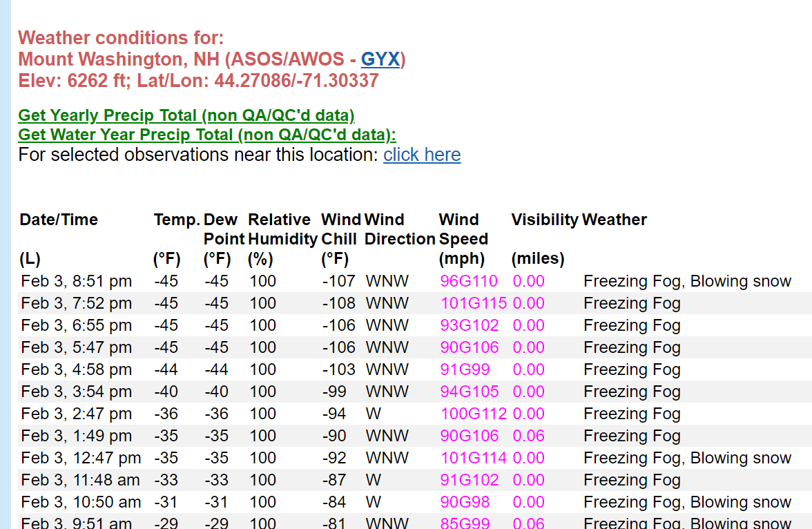
Task: Click 'Feb 3, 7:52 pm' timestamp cell
Action: pyautogui.click(x=77, y=303)
